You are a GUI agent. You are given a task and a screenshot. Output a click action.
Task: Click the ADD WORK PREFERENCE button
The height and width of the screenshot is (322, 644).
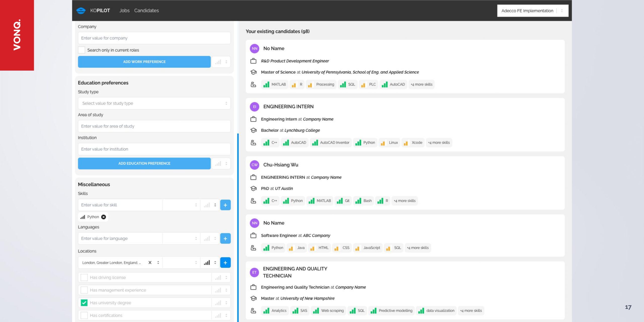pos(144,62)
